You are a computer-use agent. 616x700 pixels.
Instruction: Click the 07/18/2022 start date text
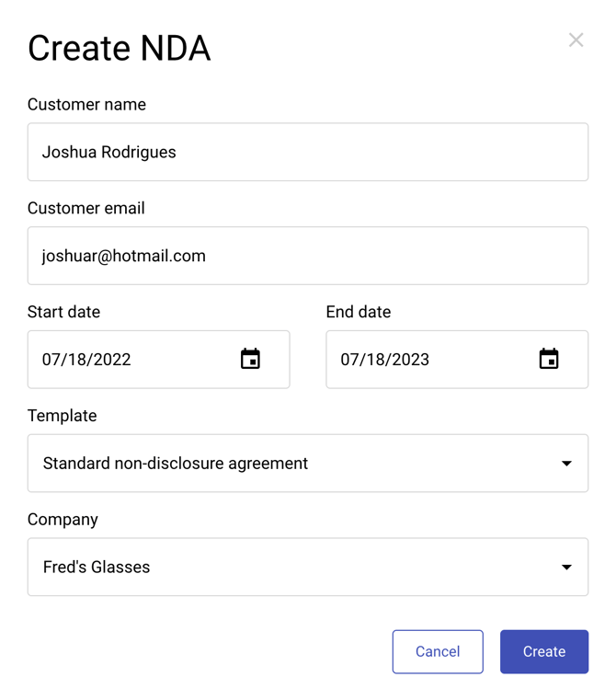pos(86,360)
